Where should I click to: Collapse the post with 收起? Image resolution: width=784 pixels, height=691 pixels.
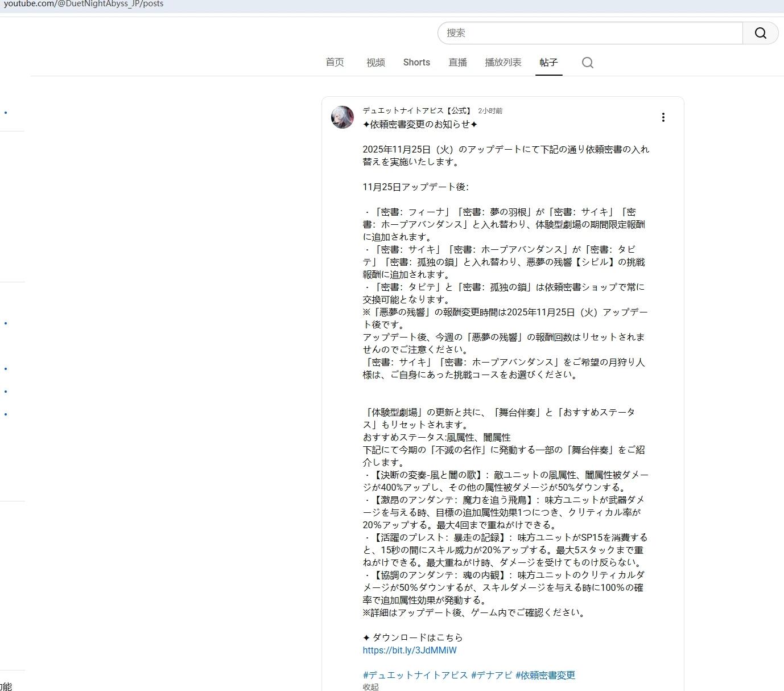point(370,686)
